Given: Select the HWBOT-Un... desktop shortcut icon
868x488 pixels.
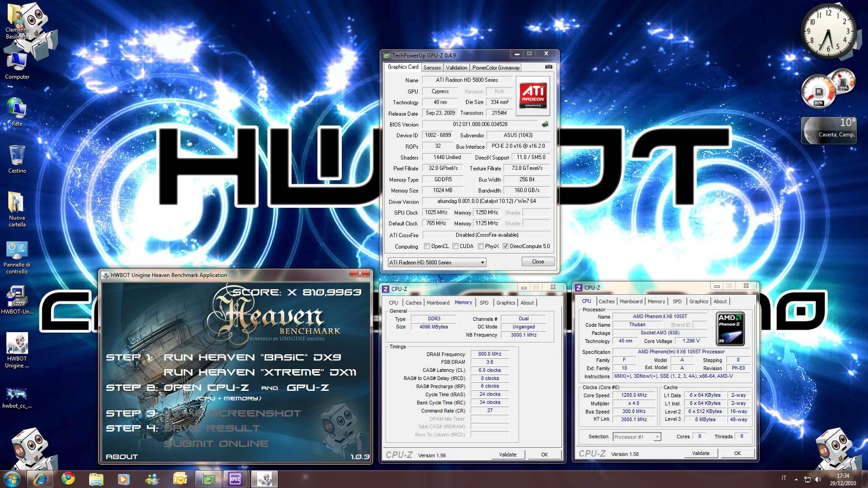Looking at the screenshot, I should pyautogui.click(x=17, y=300).
